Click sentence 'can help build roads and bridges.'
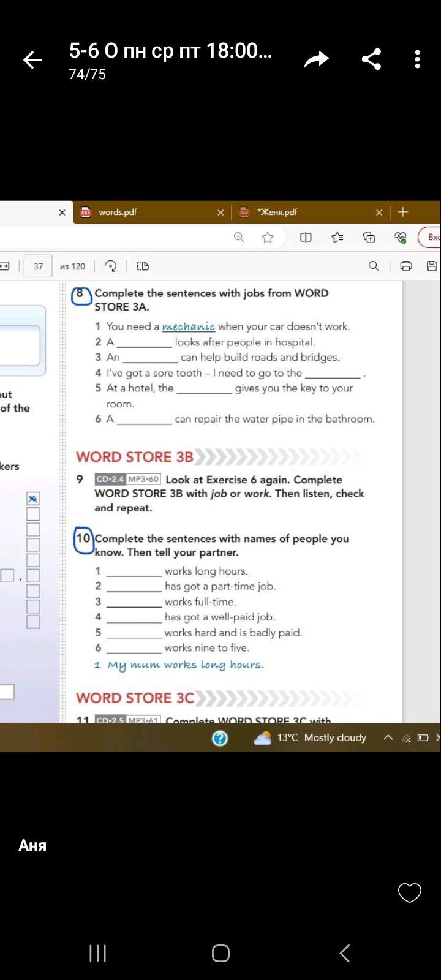Screen dimensions: 441x980 pos(260,357)
